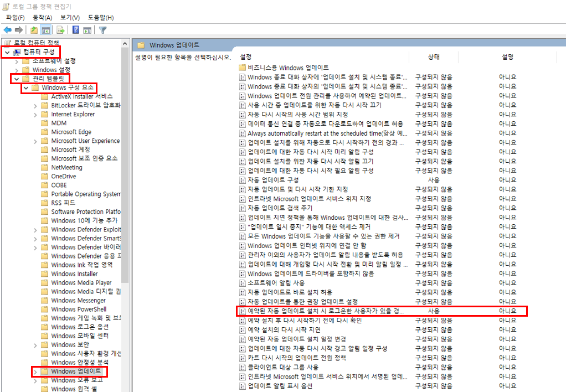Open the 비즈니스용 Windows 업데이트 folder

coord(288,68)
